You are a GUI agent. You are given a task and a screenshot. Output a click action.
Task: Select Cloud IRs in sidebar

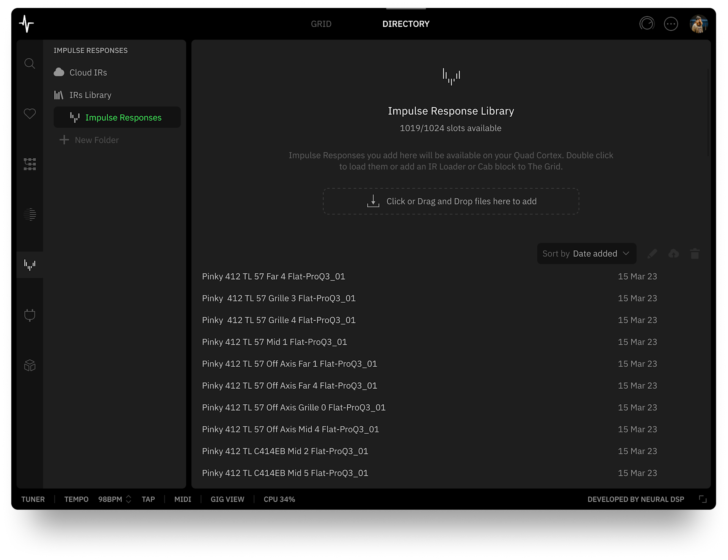pyautogui.click(x=88, y=72)
